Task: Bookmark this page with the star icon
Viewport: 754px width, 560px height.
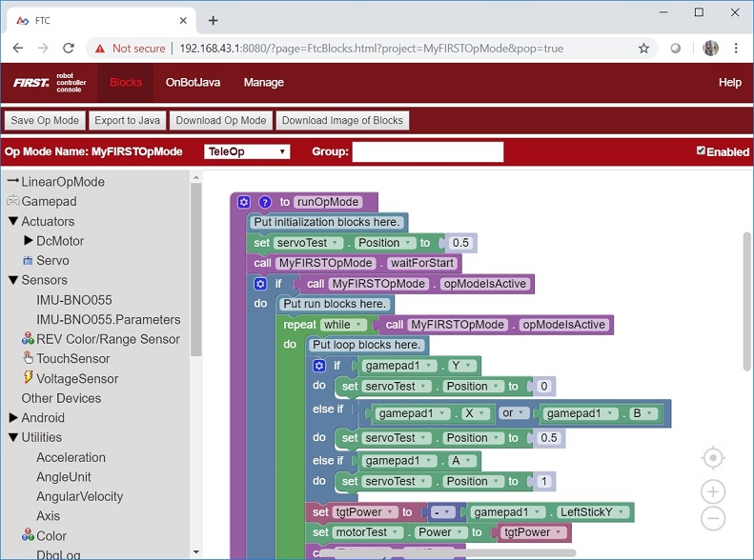Action: click(x=643, y=48)
